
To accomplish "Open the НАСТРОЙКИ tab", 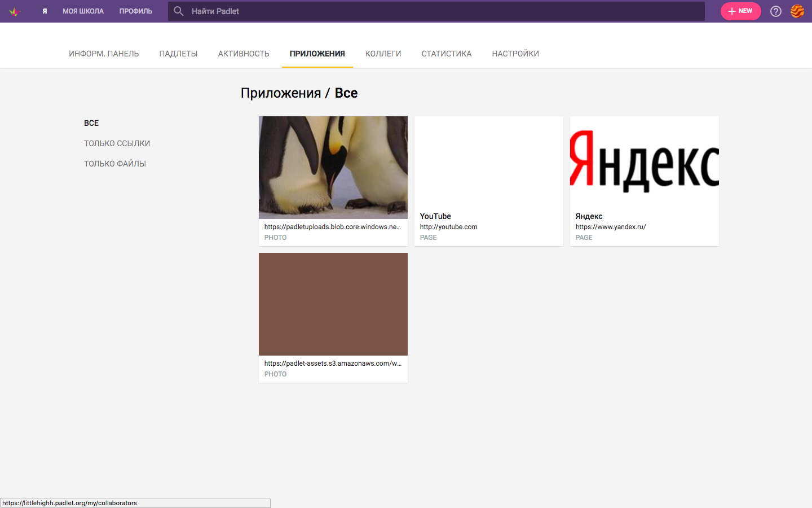I will coord(515,53).
